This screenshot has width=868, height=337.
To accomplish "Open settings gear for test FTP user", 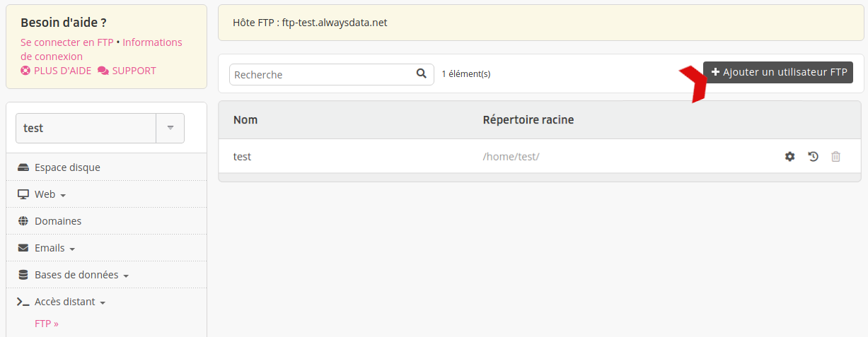I will pos(790,156).
